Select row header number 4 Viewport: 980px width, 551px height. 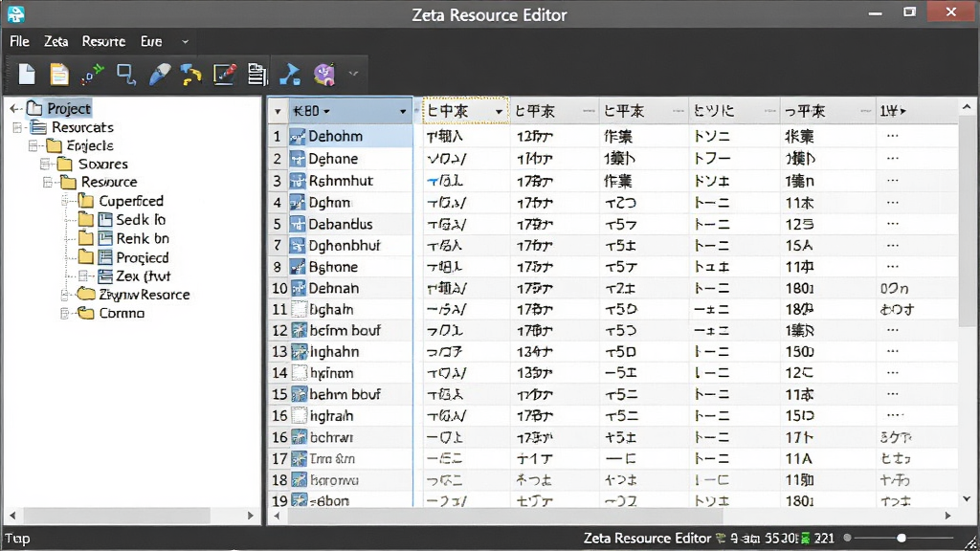pos(278,203)
